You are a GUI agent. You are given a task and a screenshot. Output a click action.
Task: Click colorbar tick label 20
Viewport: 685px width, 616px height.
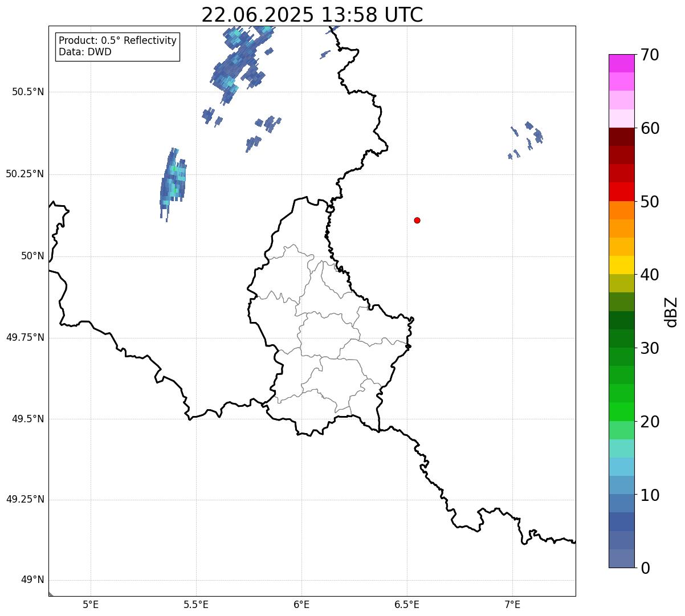click(650, 422)
